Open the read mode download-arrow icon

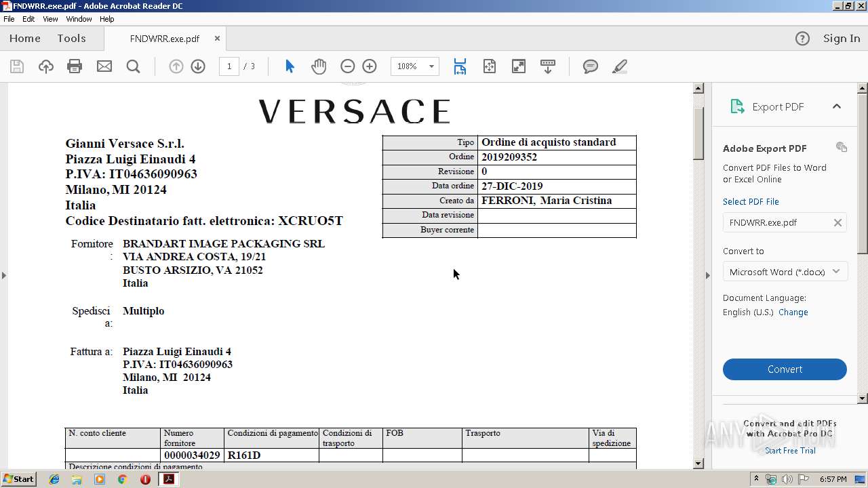click(548, 66)
